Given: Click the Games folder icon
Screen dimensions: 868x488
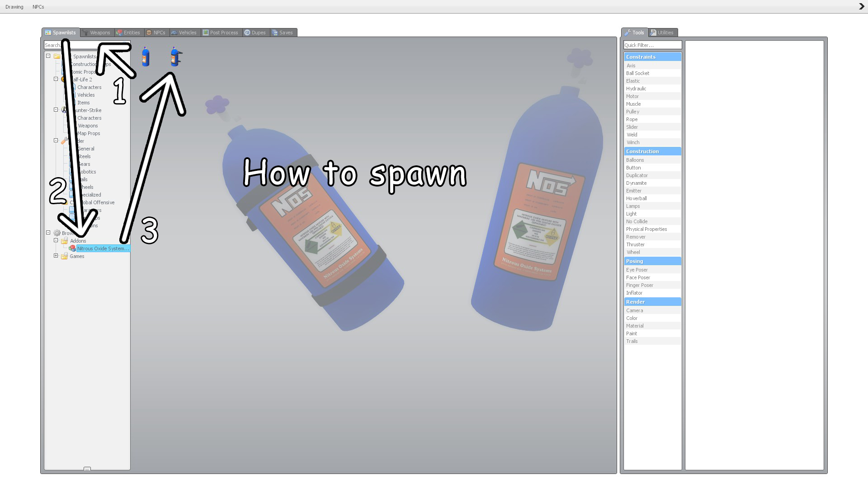Looking at the screenshot, I should pyautogui.click(x=65, y=256).
